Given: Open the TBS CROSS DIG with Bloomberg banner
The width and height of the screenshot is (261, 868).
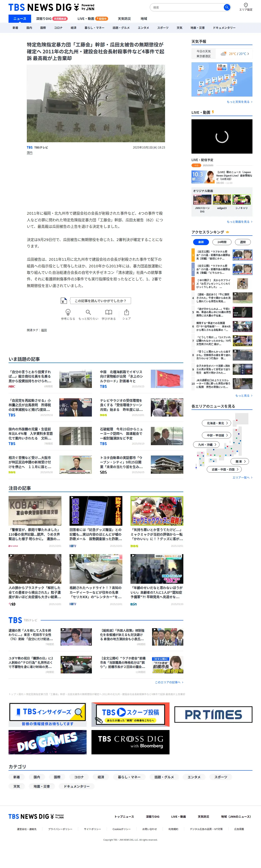Looking at the screenshot, I should [x=130, y=742].
